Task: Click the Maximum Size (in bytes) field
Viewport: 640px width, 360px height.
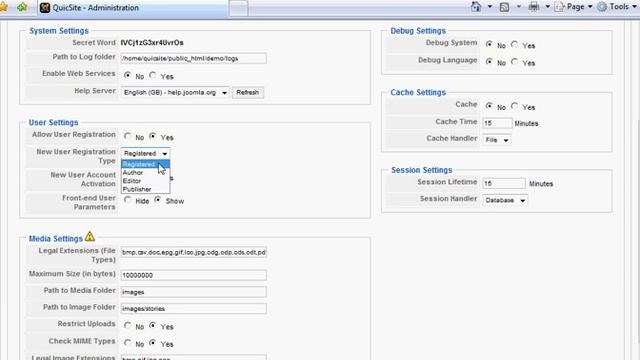Action: click(x=193, y=275)
